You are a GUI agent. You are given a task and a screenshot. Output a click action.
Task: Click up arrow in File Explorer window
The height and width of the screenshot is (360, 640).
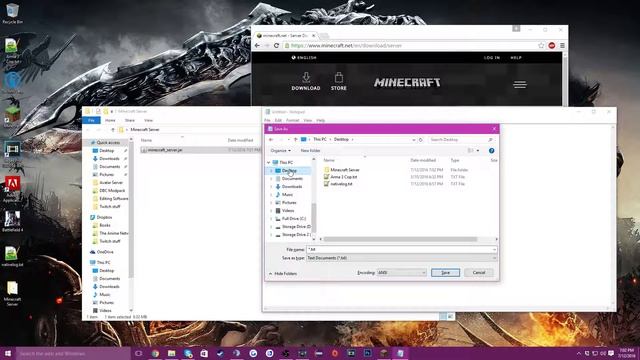[113, 130]
